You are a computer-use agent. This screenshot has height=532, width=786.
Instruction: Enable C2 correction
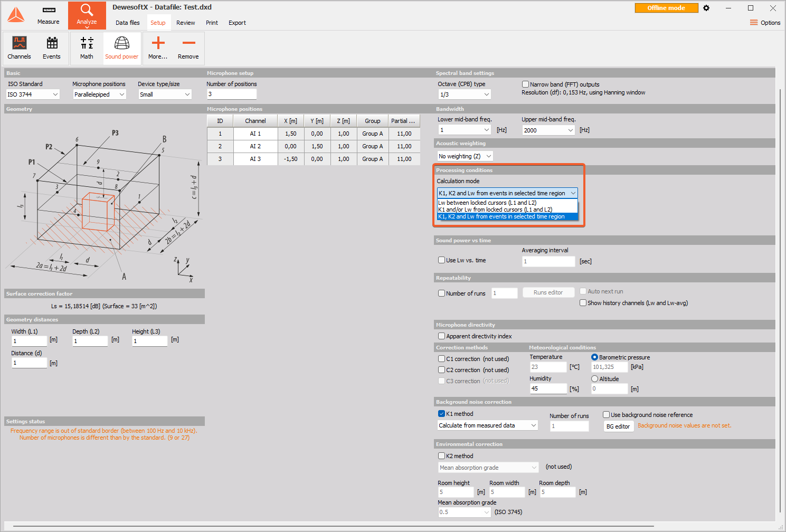pyautogui.click(x=441, y=370)
